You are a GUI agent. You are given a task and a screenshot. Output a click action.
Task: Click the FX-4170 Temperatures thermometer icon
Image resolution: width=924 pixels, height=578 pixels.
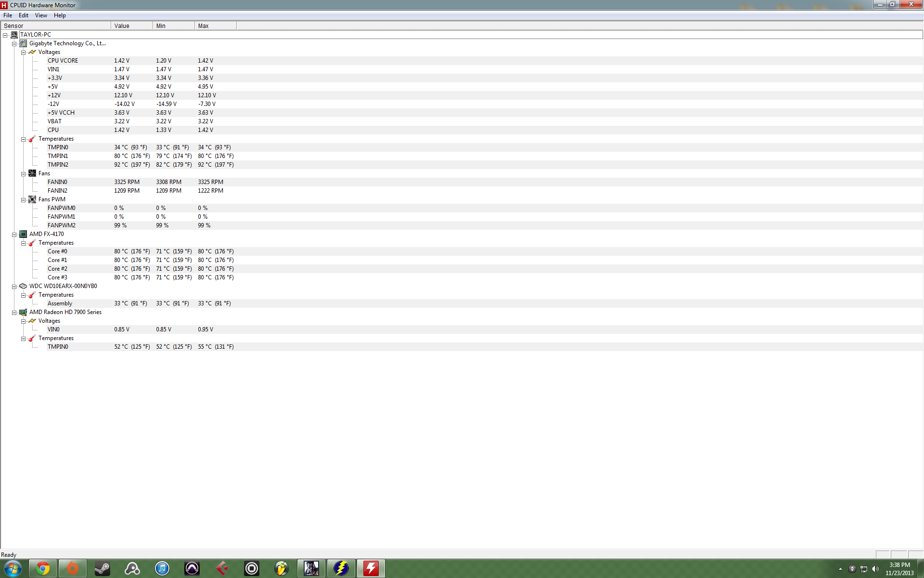coord(32,243)
